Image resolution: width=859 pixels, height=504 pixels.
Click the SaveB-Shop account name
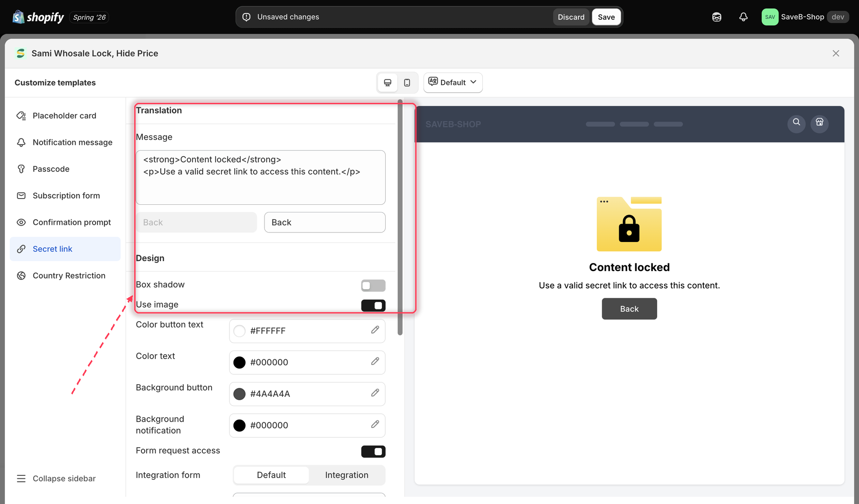click(802, 17)
